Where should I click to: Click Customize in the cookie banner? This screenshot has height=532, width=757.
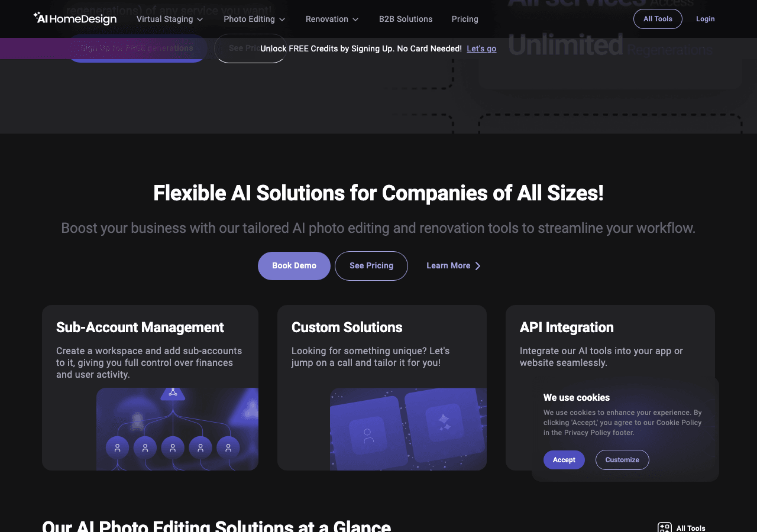(x=622, y=460)
